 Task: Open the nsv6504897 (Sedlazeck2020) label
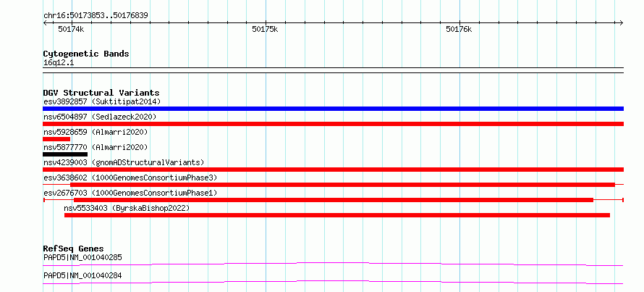click(100, 117)
